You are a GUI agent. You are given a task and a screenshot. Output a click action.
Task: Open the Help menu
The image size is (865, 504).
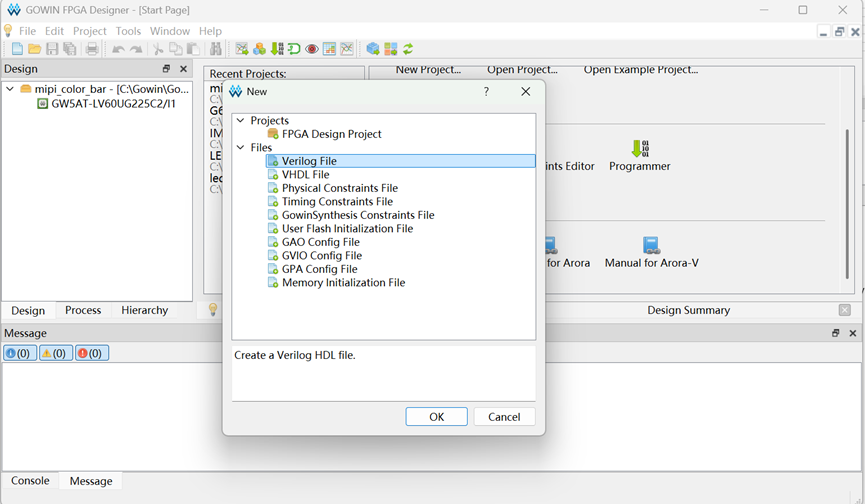click(x=210, y=31)
